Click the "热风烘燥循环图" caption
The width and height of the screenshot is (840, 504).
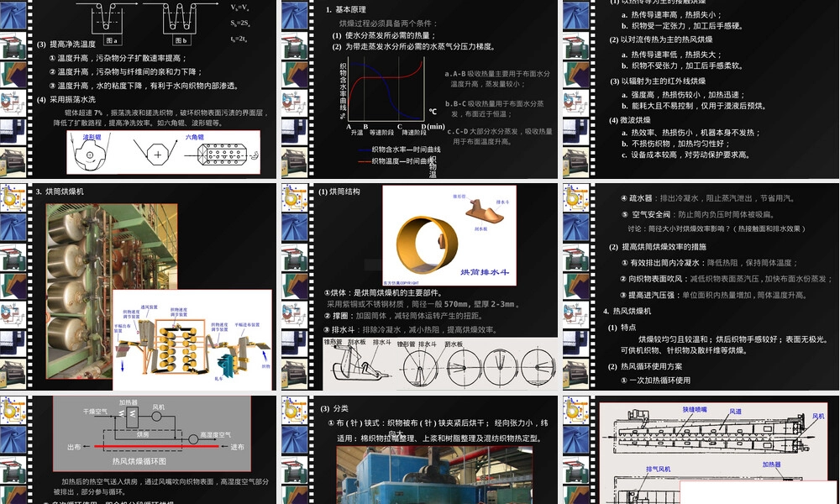pyautogui.click(x=139, y=460)
